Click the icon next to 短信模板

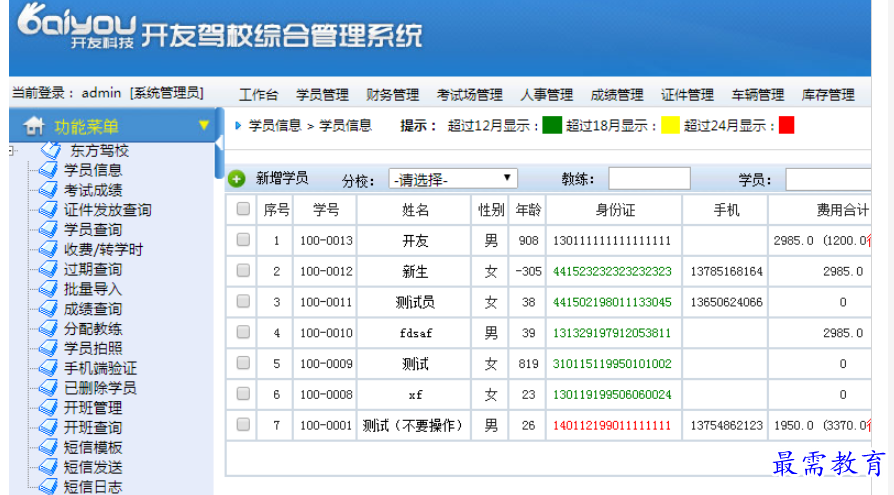(48, 447)
